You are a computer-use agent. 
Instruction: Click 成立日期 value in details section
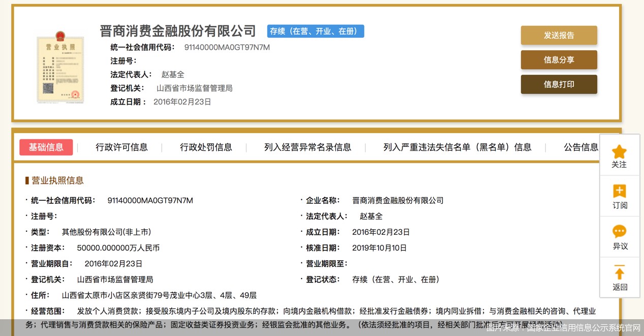(381, 232)
